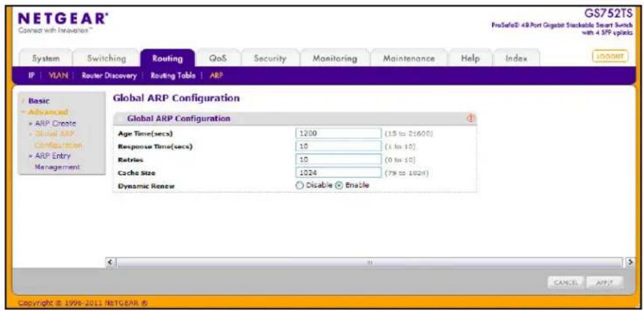644x311 pixels.
Task: Click the CANCEL button
Action: [x=566, y=283]
